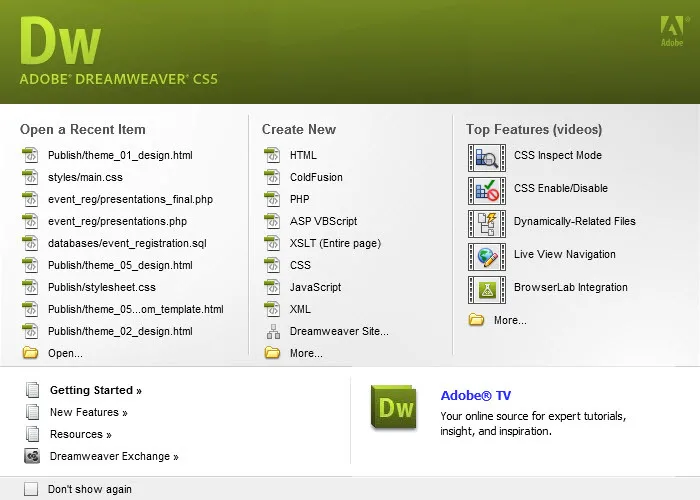The width and height of the screenshot is (700, 500).
Task: Click the Open... folder icon
Action: point(30,353)
